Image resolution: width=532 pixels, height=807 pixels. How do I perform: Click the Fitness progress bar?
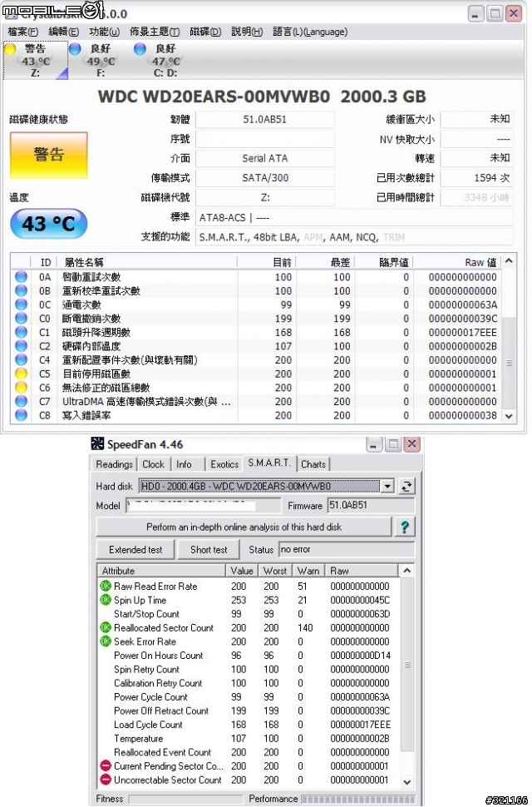(185, 799)
